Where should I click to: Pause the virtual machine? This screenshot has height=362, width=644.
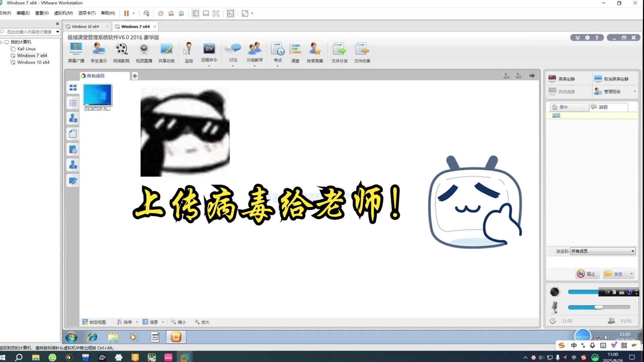pos(126,14)
